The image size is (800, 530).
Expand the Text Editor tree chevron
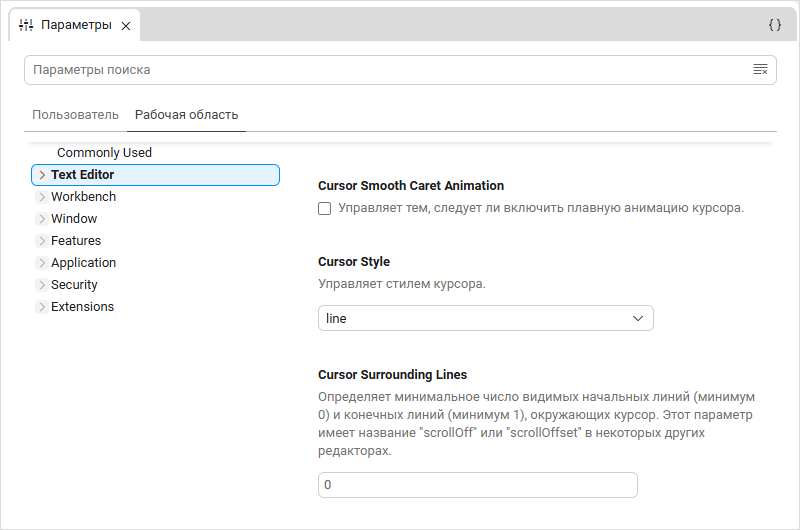pyautogui.click(x=42, y=175)
